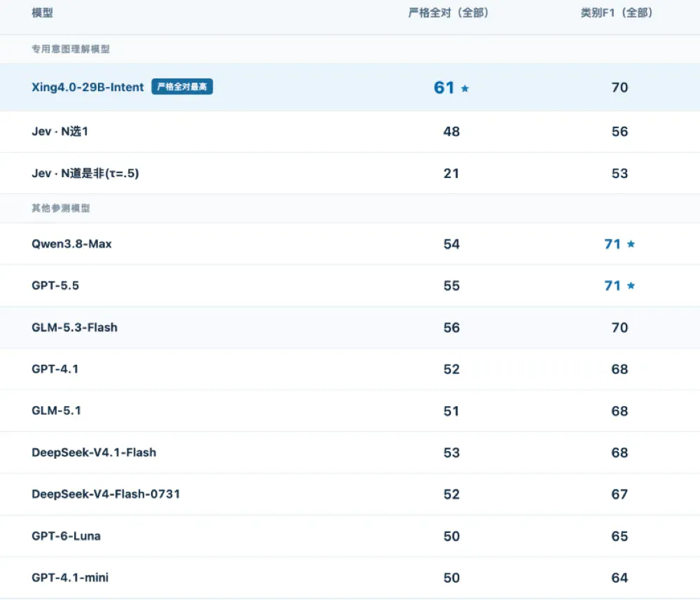This screenshot has width=700, height=608.
Task: Select the 其他参测模型 group label
Action: pyautogui.click(x=61, y=208)
